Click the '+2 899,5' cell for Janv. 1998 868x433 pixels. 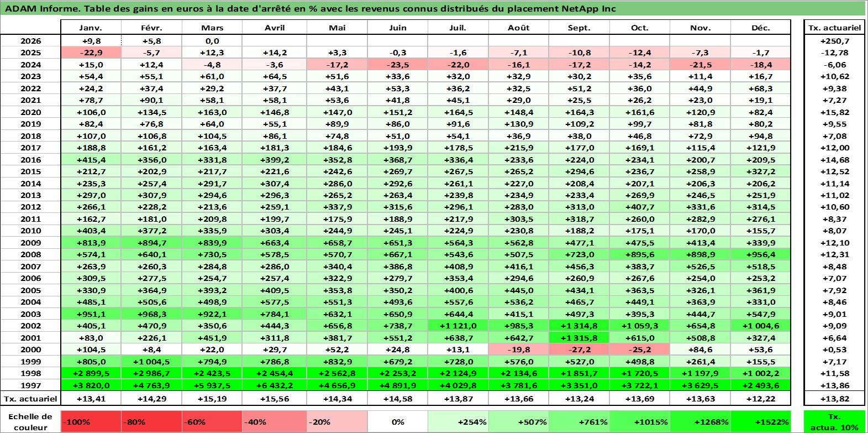91,373
